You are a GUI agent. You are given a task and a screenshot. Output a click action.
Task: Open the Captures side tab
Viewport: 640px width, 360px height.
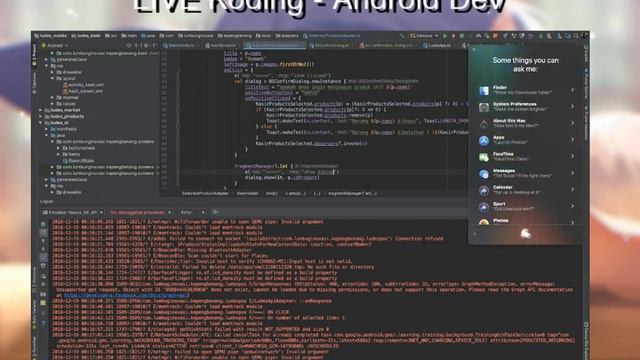[35, 82]
